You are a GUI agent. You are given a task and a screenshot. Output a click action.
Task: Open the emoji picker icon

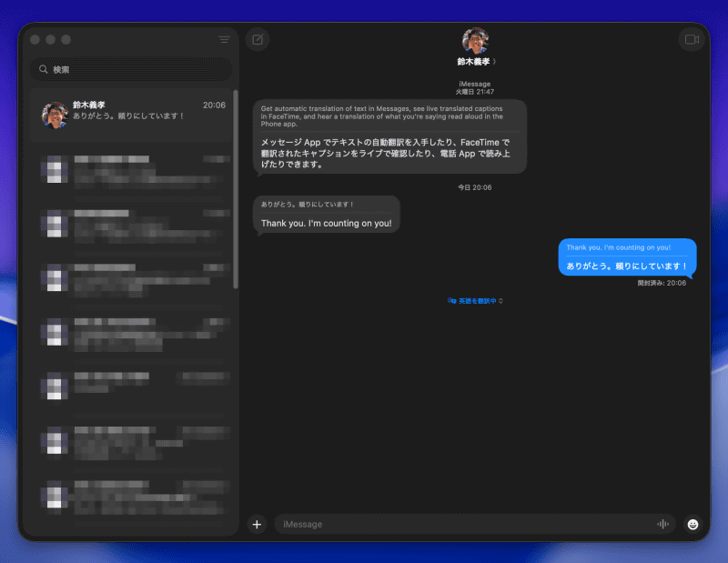coord(693,524)
